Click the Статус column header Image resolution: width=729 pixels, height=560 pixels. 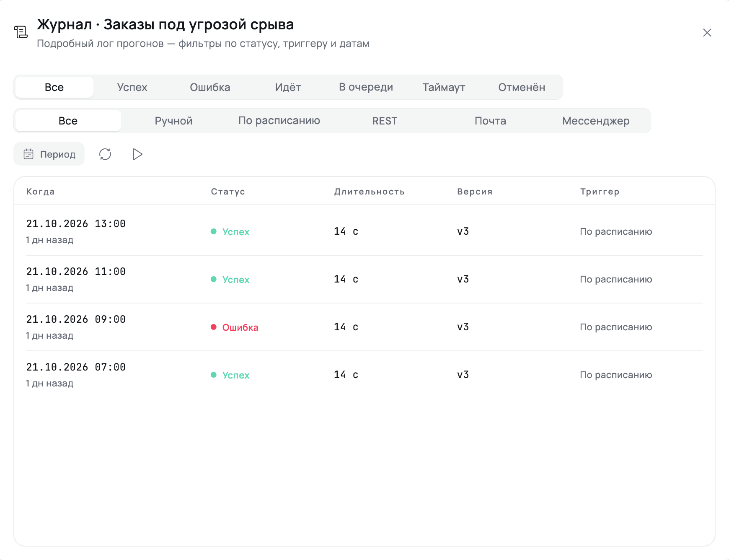click(228, 192)
